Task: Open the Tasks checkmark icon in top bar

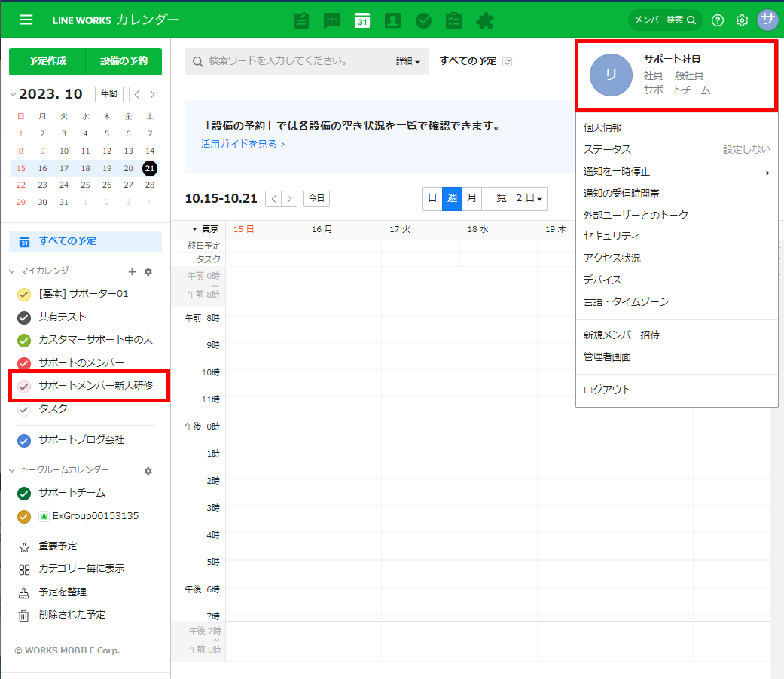Action: click(423, 20)
